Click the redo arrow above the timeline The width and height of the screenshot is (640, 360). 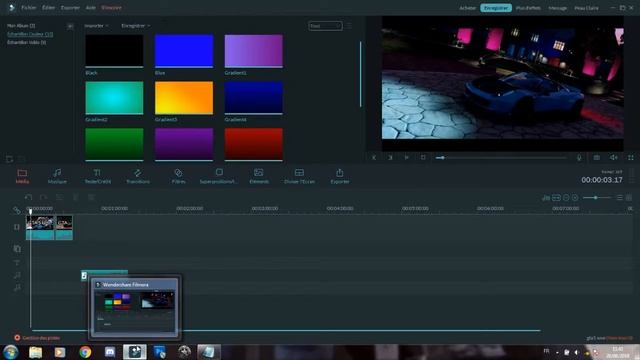coord(44,197)
